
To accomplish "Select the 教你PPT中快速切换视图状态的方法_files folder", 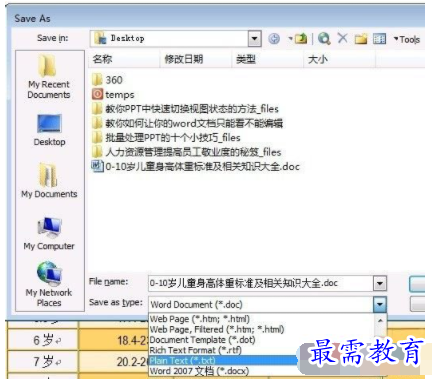I will click(x=185, y=109).
